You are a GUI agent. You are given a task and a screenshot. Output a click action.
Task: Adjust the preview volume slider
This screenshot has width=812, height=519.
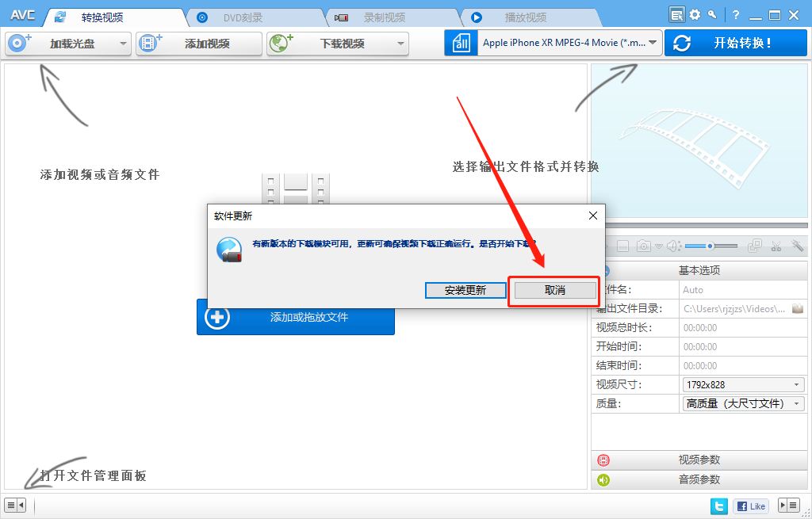[x=711, y=246]
